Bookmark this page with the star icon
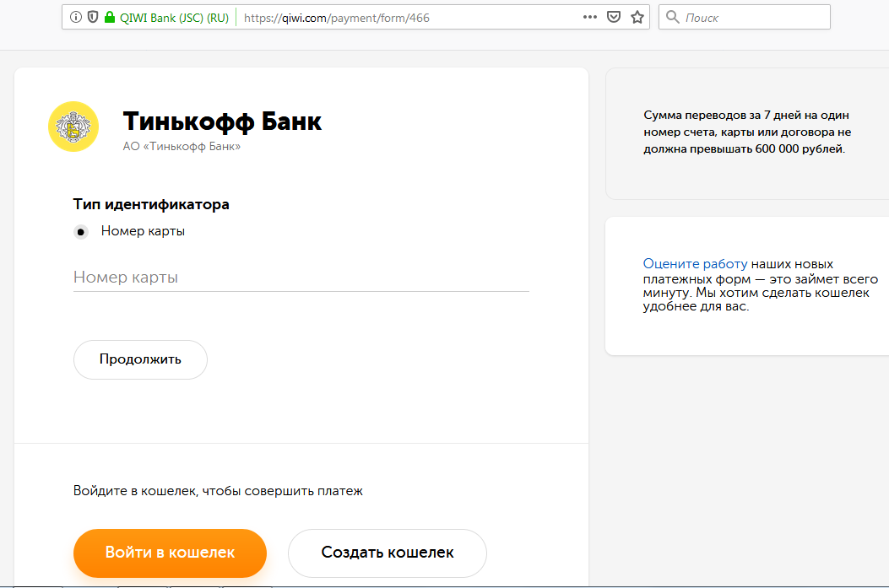The height and width of the screenshot is (588, 889). 637,17
